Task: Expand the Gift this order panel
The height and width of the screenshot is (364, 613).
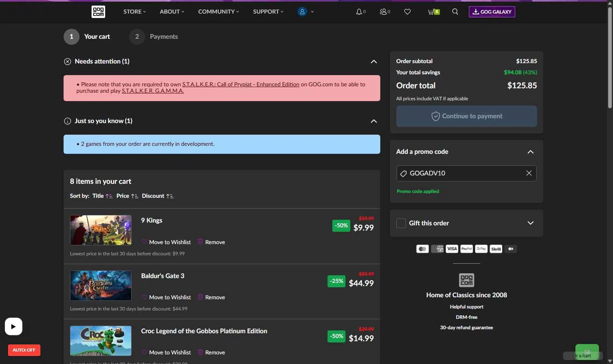Action: 531,223
